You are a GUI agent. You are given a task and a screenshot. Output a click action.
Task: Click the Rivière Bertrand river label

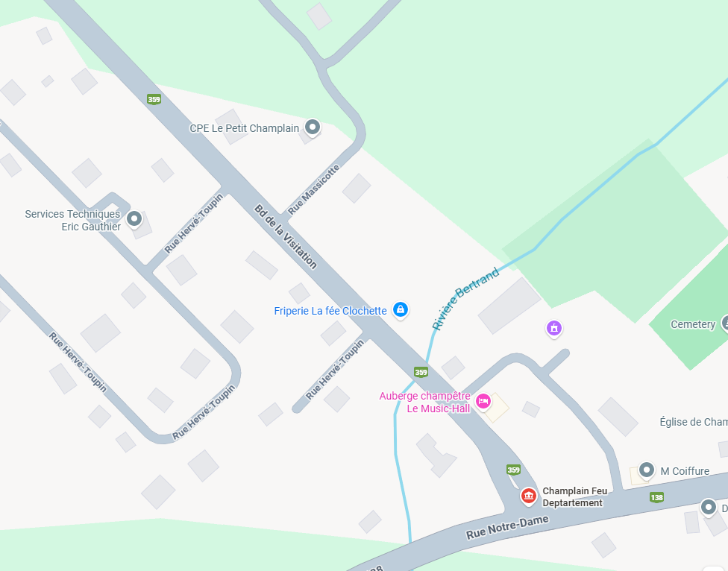(x=465, y=298)
